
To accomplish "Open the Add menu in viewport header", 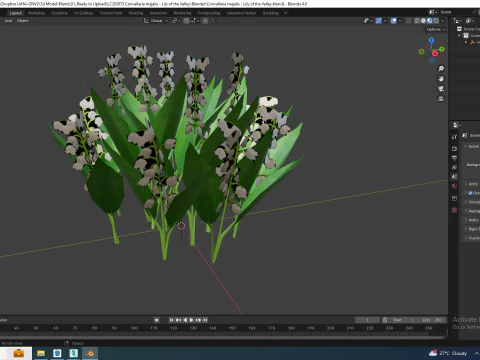I will click(8, 21).
